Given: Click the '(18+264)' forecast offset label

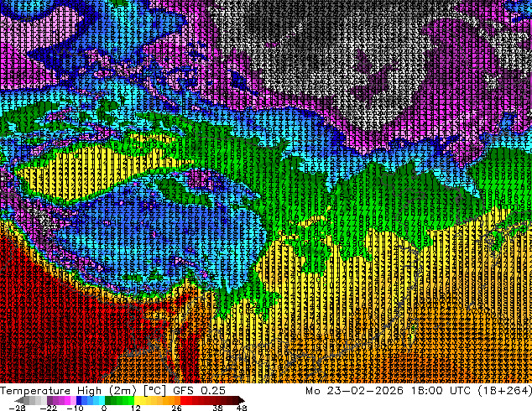Looking at the screenshot, I should [504, 391].
